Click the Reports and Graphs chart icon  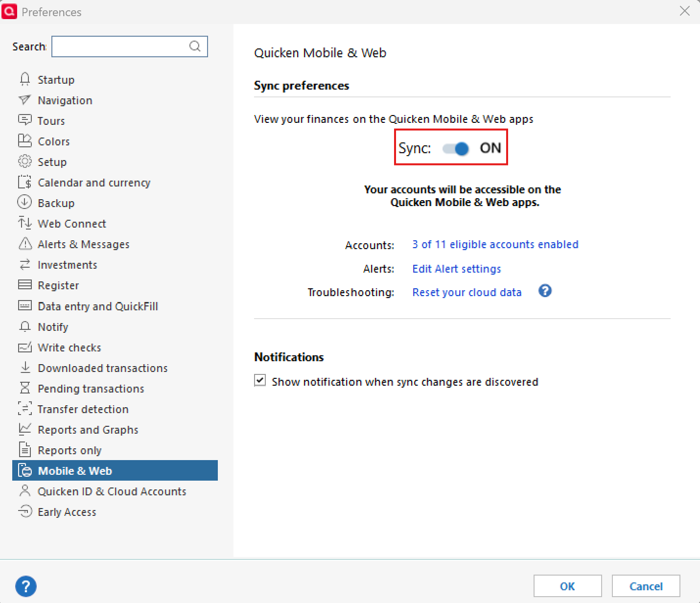point(24,429)
